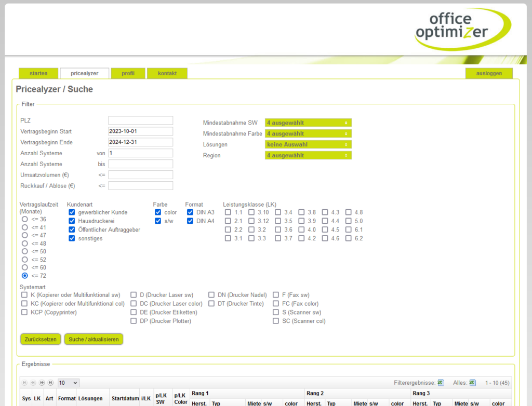Jump to last results page icon
Viewport: 532px width, 406px height.
(51, 383)
